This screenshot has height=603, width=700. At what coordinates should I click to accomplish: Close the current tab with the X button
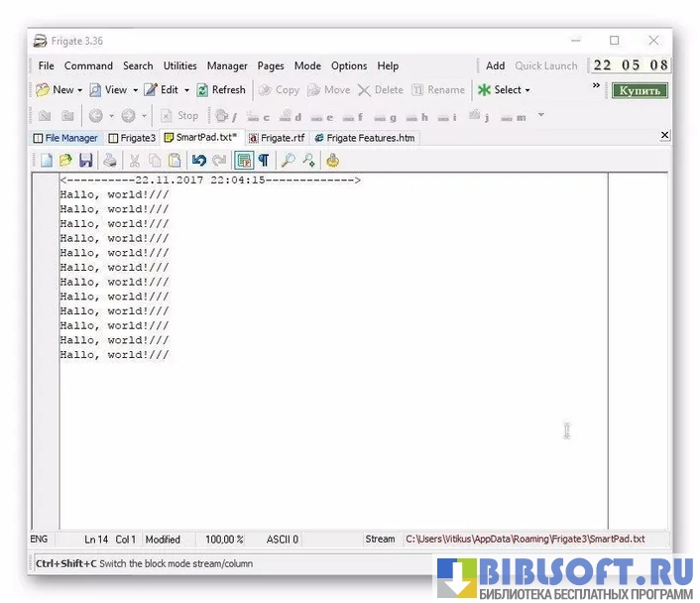664,136
